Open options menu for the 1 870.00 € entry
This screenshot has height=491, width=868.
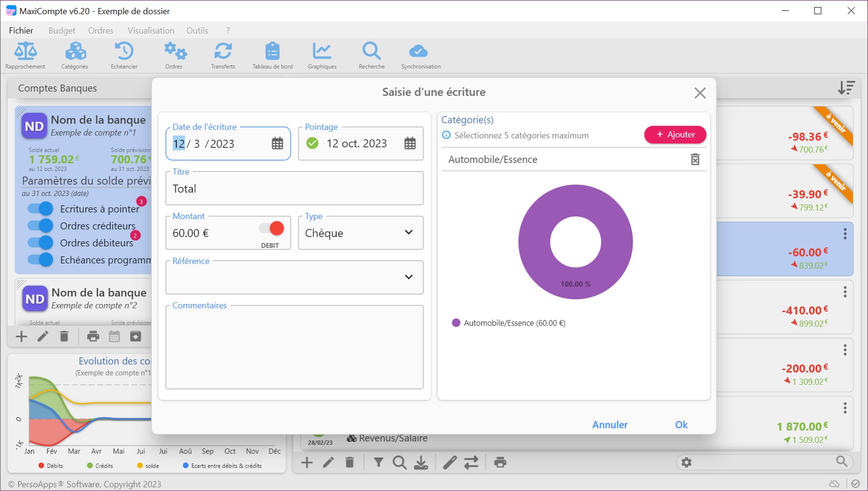pyautogui.click(x=845, y=408)
